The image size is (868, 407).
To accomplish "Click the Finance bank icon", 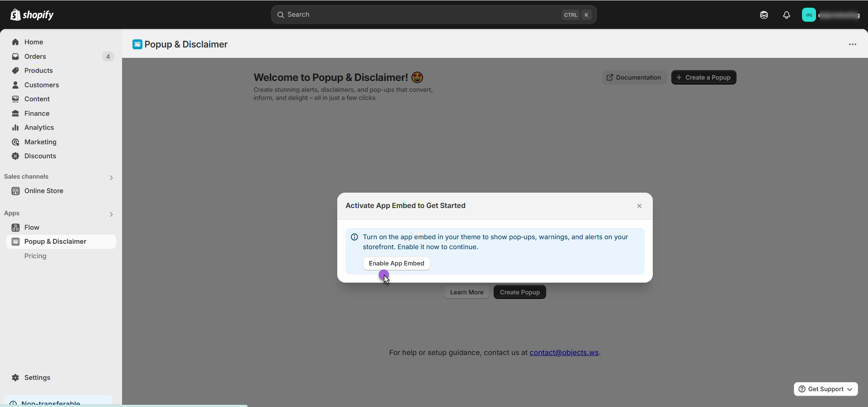I will click(15, 114).
